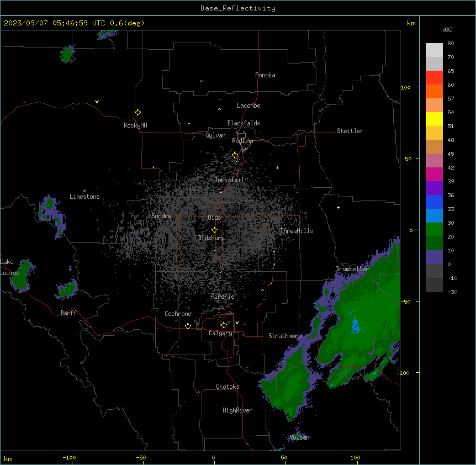This screenshot has width=476, height=465.
Task: Click the white plus marker north of Drumheller
Action: pyautogui.click(x=338, y=207)
